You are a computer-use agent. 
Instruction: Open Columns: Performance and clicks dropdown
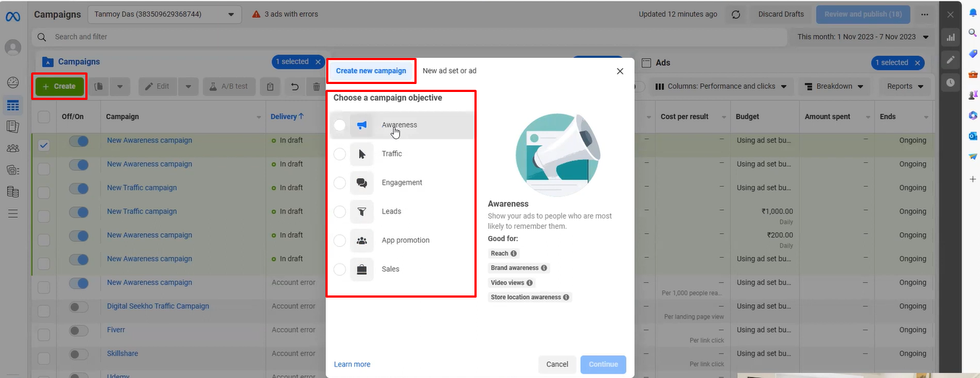pyautogui.click(x=721, y=86)
